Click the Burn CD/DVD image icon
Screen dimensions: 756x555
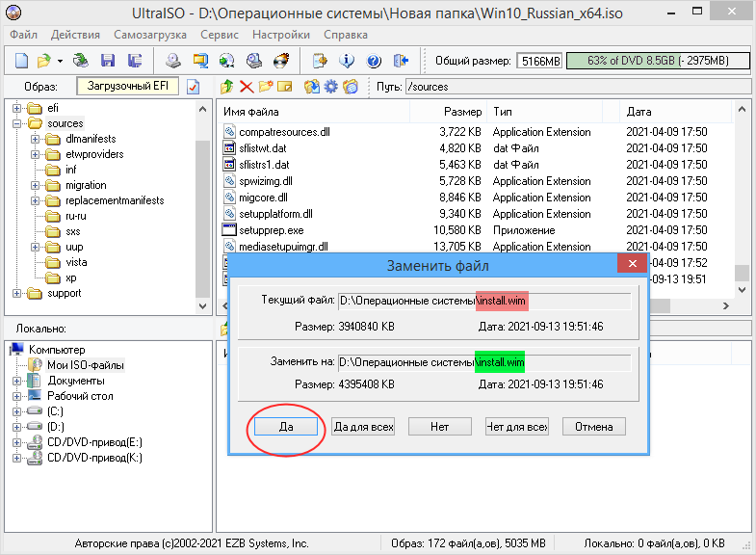(x=281, y=61)
